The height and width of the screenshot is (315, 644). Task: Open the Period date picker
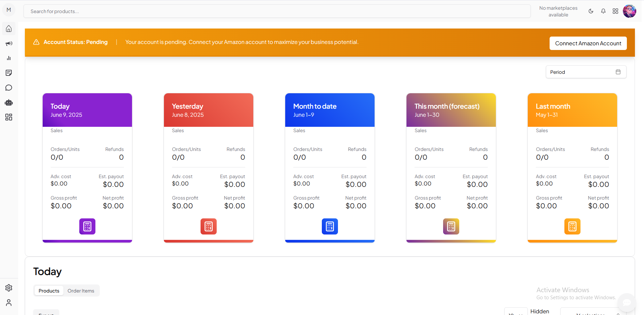(585, 72)
